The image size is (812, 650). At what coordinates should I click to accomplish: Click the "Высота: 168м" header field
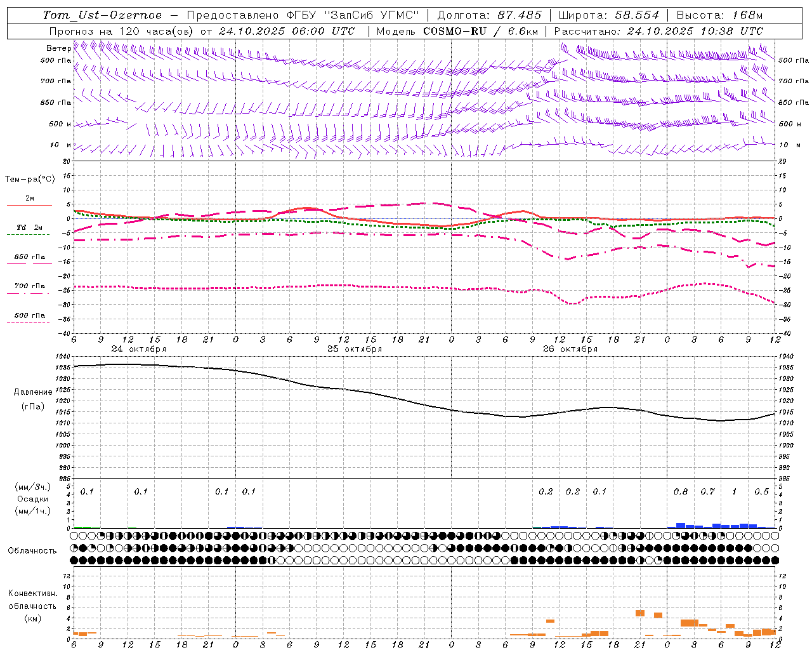[719, 15]
